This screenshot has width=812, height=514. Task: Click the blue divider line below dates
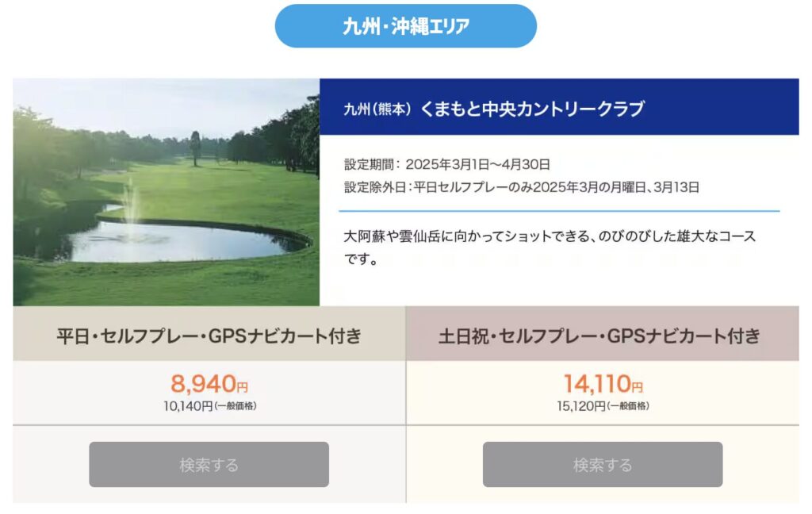tap(558, 211)
